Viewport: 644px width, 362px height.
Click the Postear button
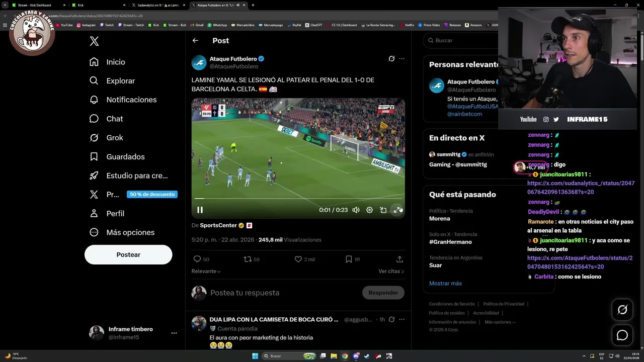128,255
